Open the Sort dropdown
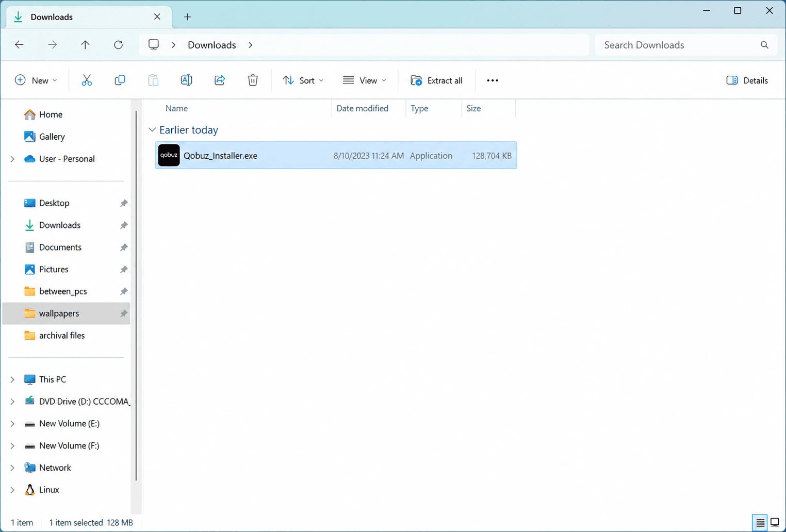This screenshot has height=532, width=786. (x=303, y=80)
